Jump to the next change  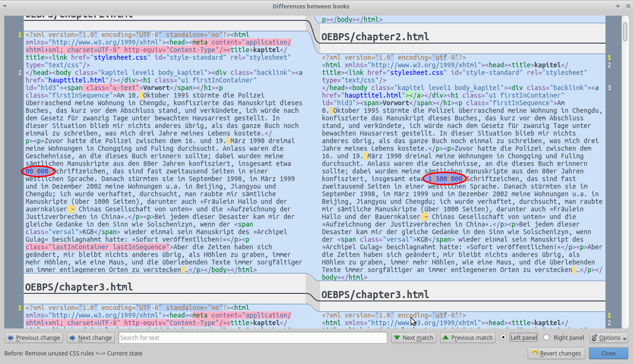click(x=90, y=338)
